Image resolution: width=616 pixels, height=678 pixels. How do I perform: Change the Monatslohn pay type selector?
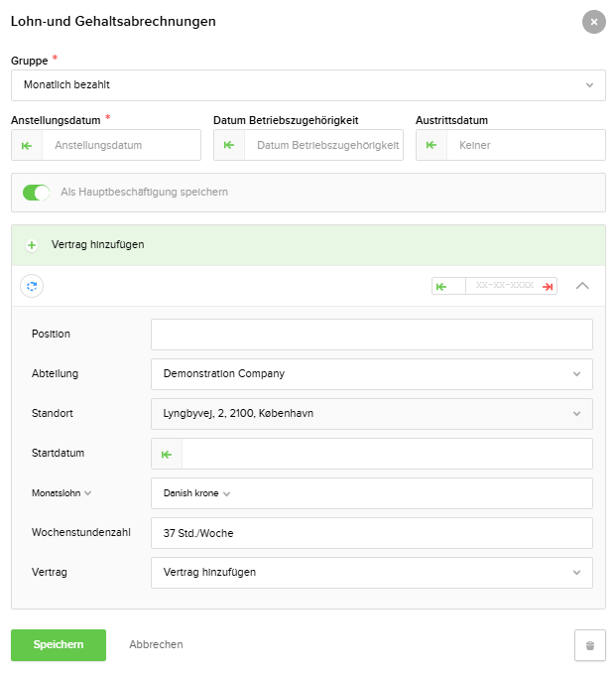(x=62, y=493)
